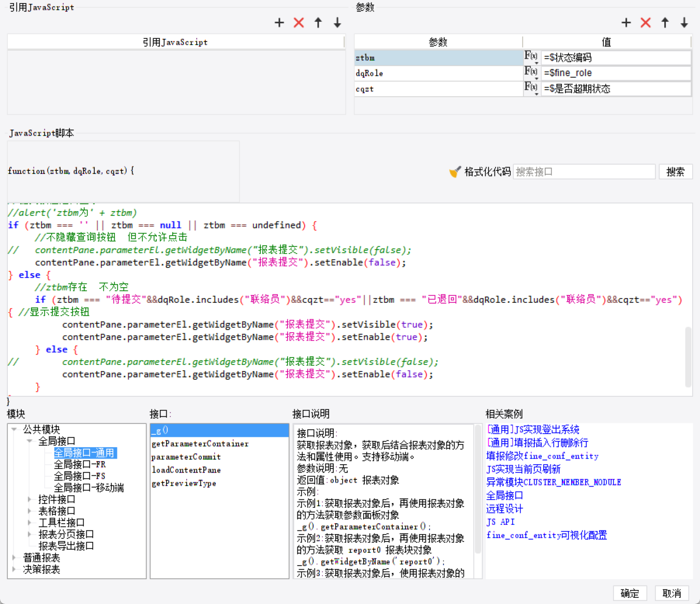Select 全局接口-FR in module tree
This screenshot has height=604, width=700.
tap(80, 464)
